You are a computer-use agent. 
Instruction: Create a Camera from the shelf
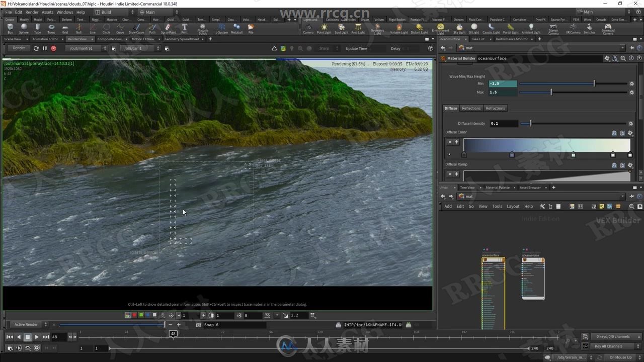(x=308, y=29)
